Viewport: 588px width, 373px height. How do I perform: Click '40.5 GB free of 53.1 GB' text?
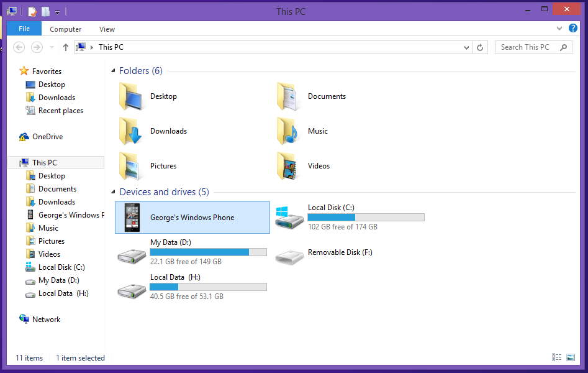[x=187, y=297]
